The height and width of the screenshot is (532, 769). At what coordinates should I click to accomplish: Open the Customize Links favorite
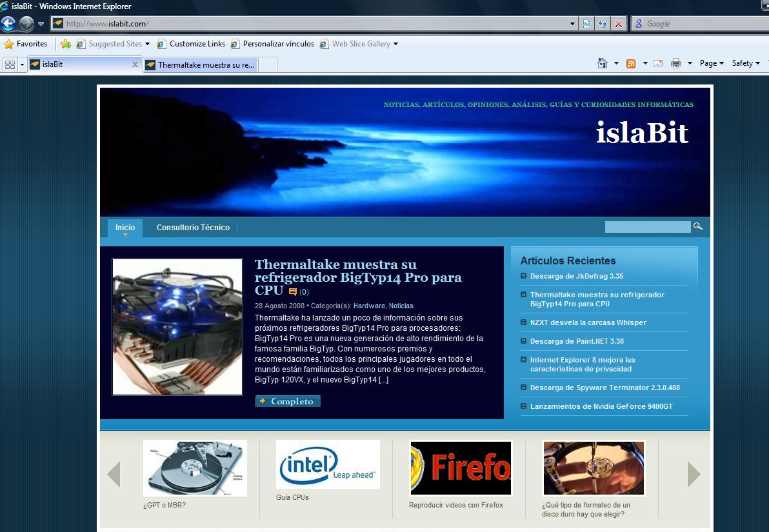coord(191,44)
